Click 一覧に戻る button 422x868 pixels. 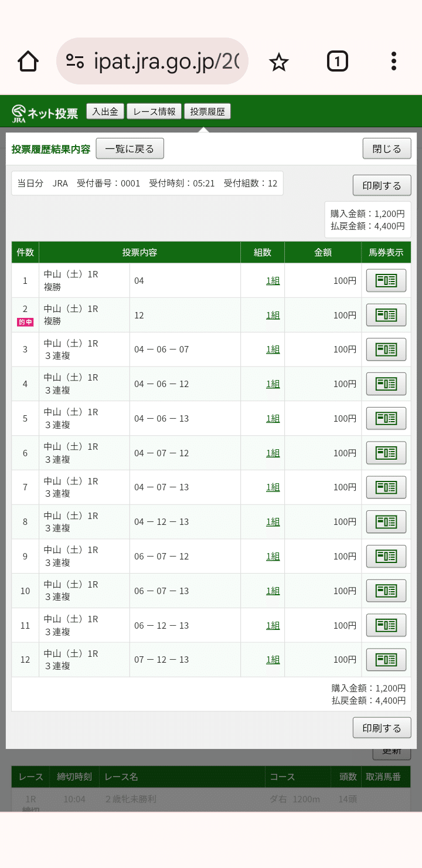[130, 149]
